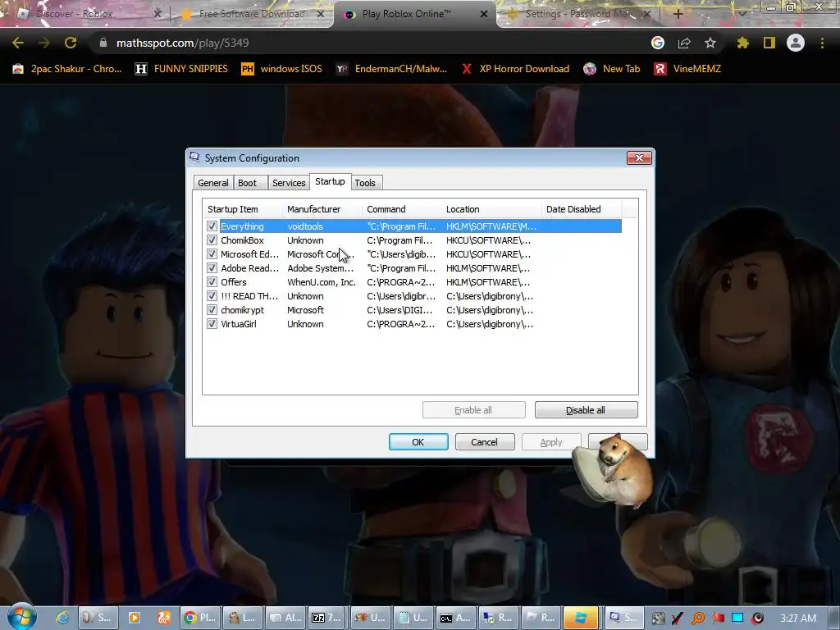Close the System Configuration dialog
The image size is (840, 630).
pos(639,157)
